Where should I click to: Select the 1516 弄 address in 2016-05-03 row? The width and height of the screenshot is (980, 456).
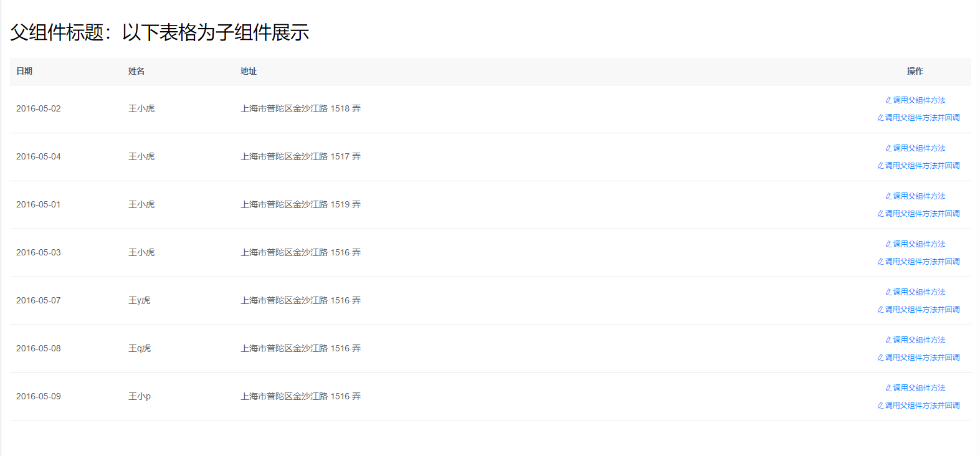coord(301,253)
